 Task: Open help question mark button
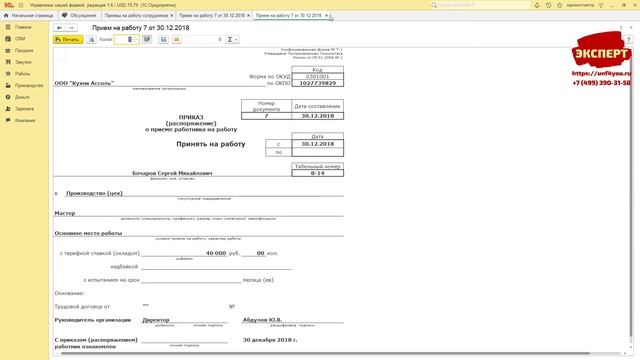pos(629,40)
